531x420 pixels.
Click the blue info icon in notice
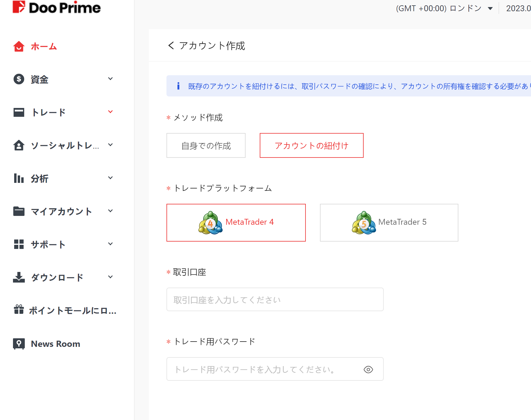[178, 86]
